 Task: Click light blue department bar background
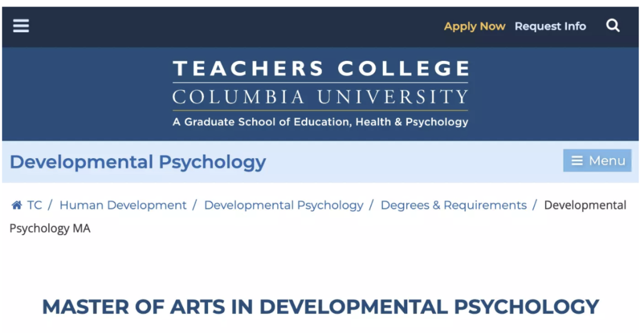tap(411, 162)
